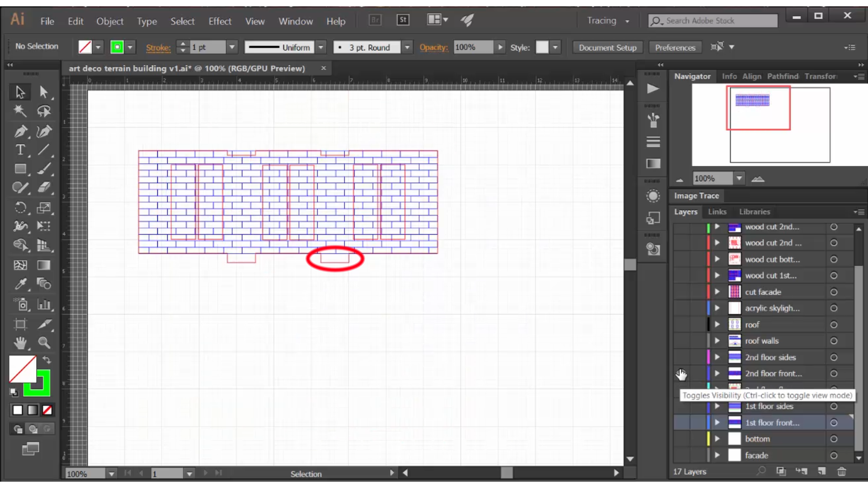Open the Effect menu
This screenshot has height=488, width=868.
click(220, 21)
